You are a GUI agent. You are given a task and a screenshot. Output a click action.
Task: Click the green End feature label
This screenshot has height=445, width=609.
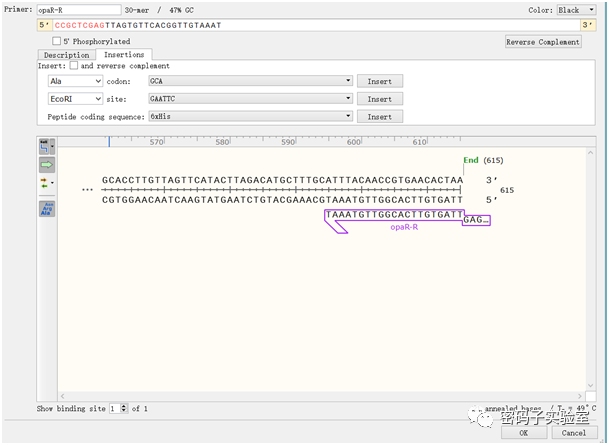point(471,160)
